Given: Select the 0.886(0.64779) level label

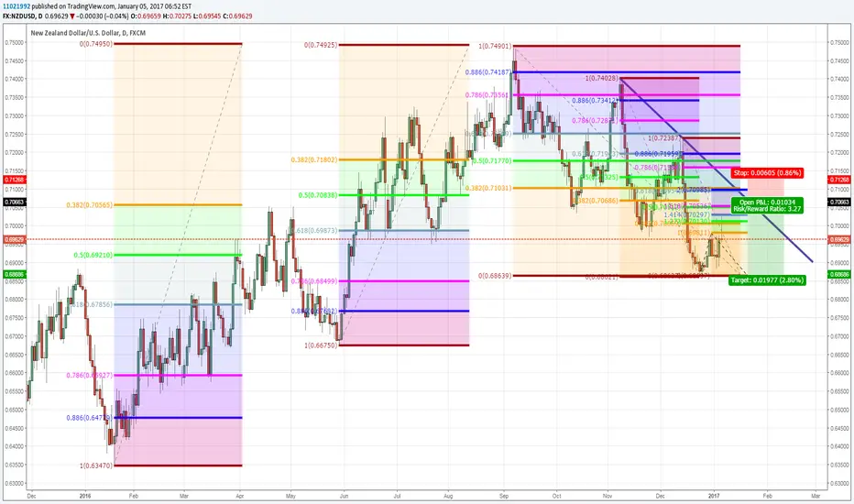Looking at the screenshot, I should (x=89, y=418).
